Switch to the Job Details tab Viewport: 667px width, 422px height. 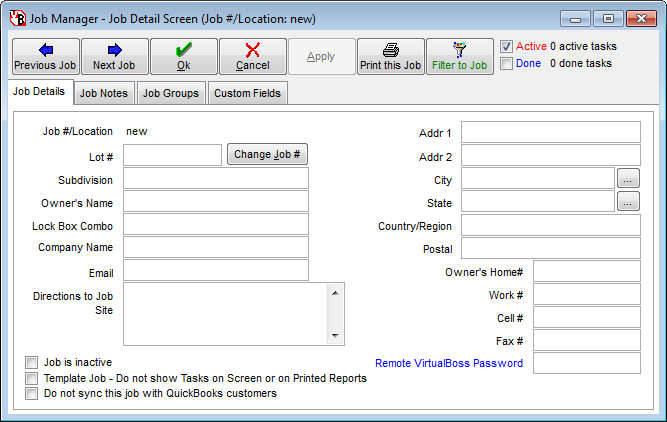(x=39, y=91)
